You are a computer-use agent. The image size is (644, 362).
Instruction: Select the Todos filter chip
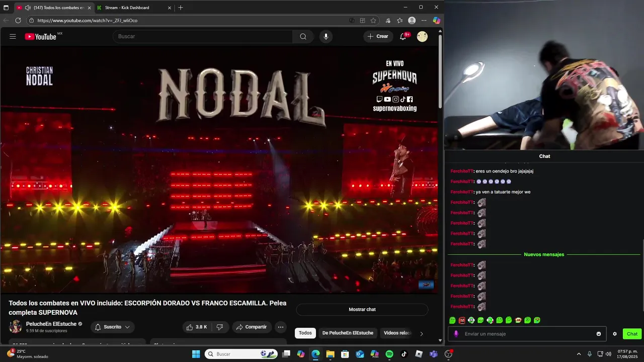[305, 333]
